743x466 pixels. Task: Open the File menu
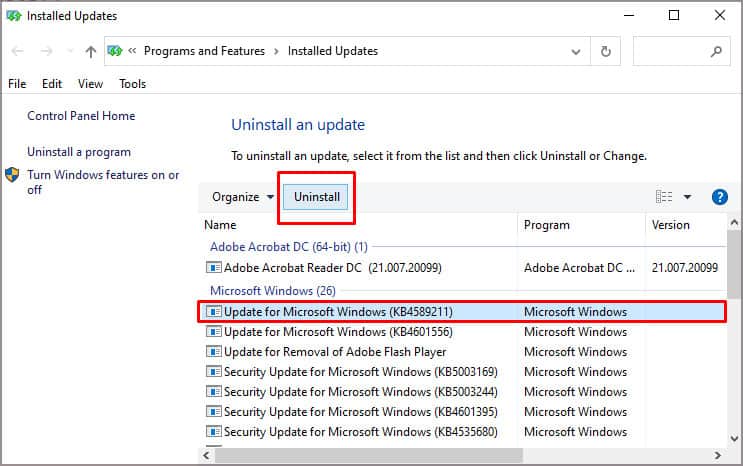pyautogui.click(x=17, y=84)
